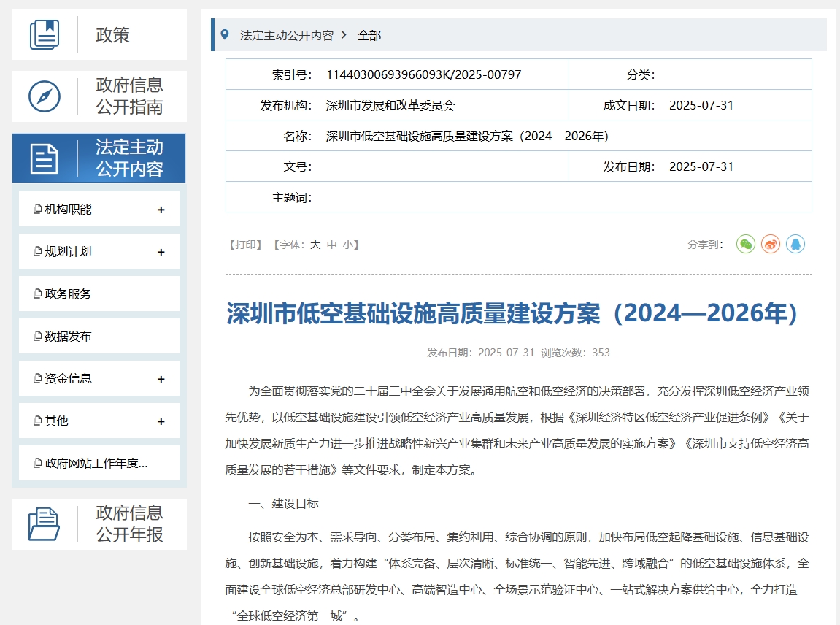Screen dimensions: 840x625
Task: Set font size to 中 (medium)
Action: 332,245
